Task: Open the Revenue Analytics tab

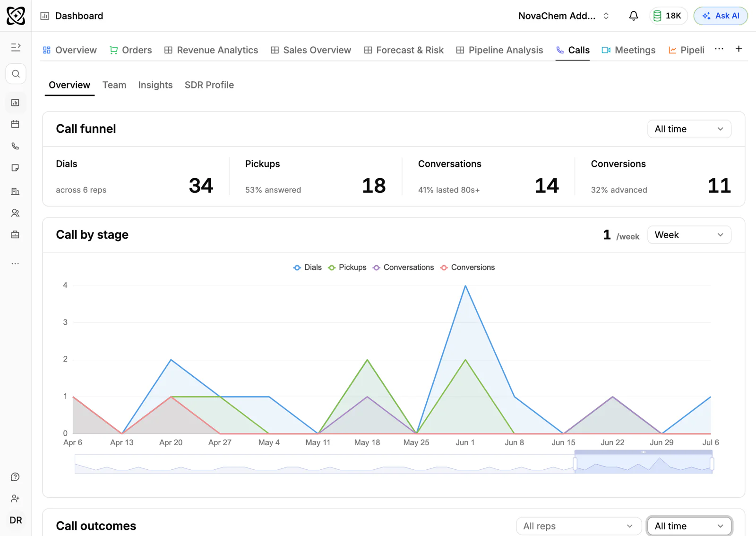Action: click(211, 50)
